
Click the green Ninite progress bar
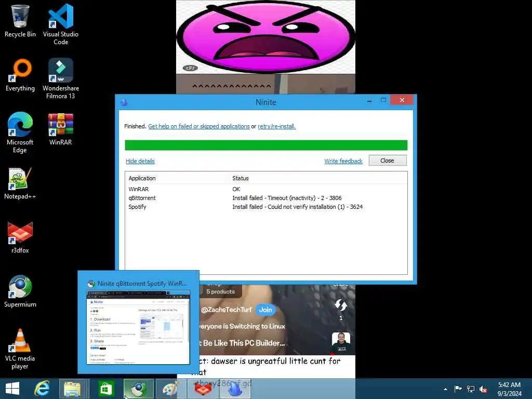(266, 145)
